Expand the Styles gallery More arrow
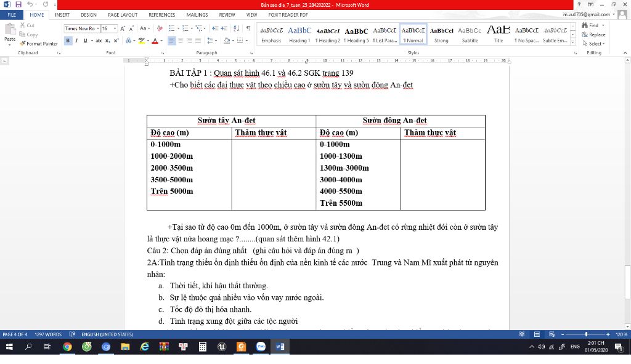The image size is (631, 364). [x=572, y=42]
